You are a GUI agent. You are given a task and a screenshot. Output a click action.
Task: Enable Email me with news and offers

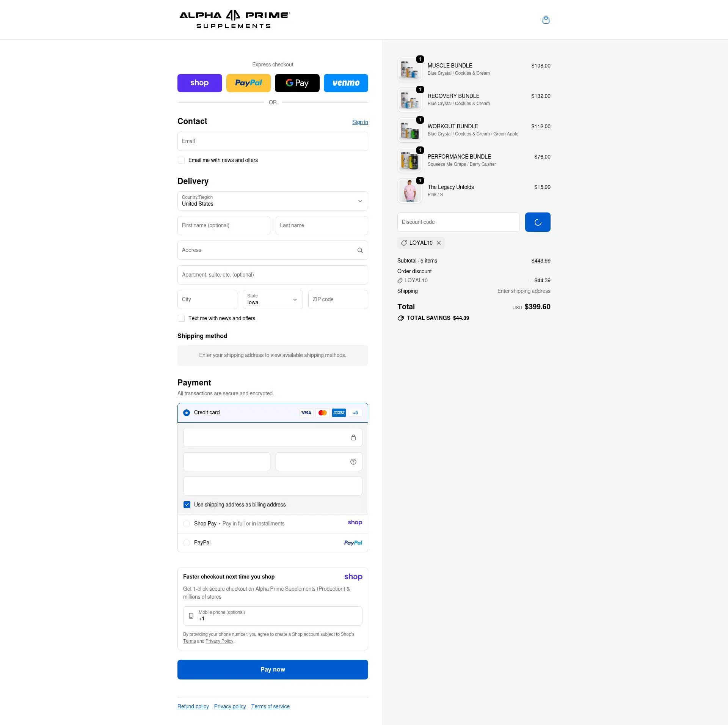pos(181,160)
